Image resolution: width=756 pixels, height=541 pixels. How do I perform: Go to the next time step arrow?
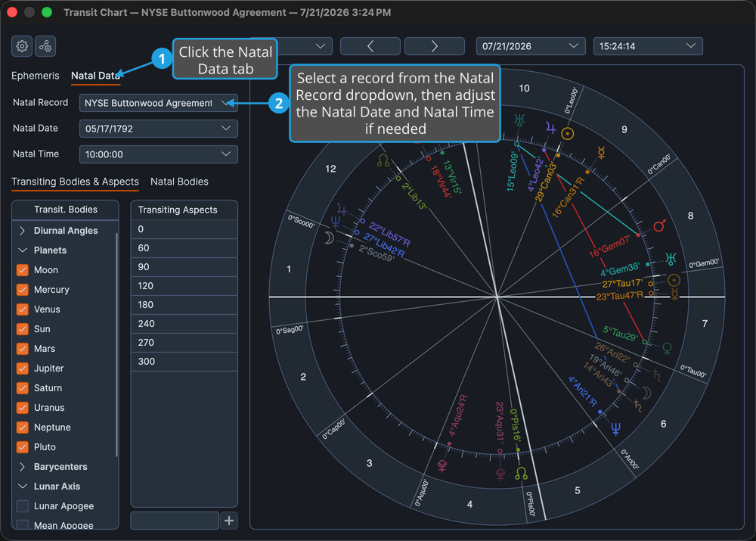click(x=435, y=46)
